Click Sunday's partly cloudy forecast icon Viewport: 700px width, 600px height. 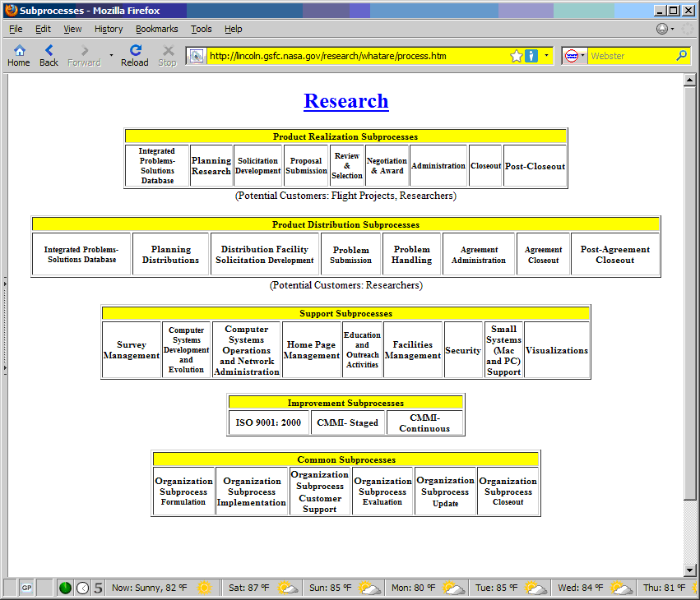click(x=370, y=588)
